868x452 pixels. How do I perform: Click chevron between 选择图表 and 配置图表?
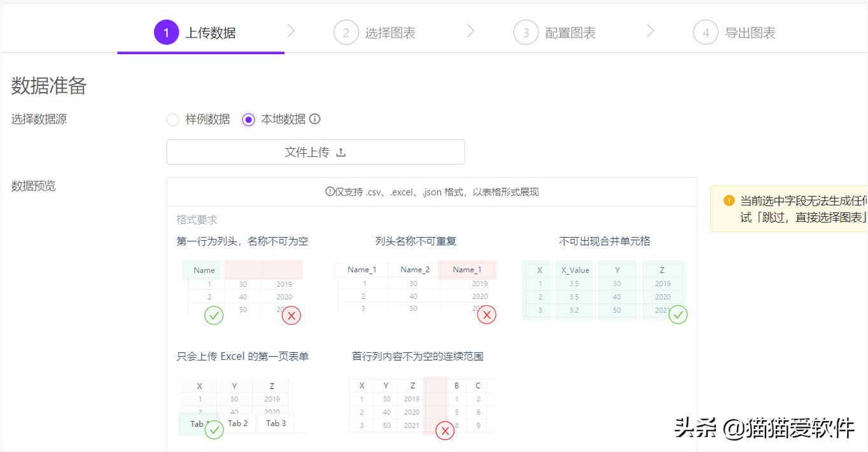470,31
